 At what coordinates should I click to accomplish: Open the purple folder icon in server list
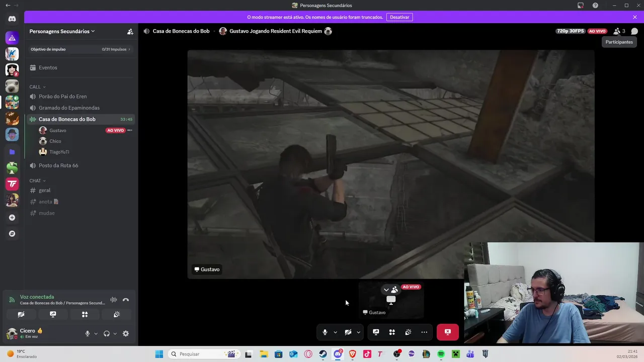pyautogui.click(x=12, y=151)
